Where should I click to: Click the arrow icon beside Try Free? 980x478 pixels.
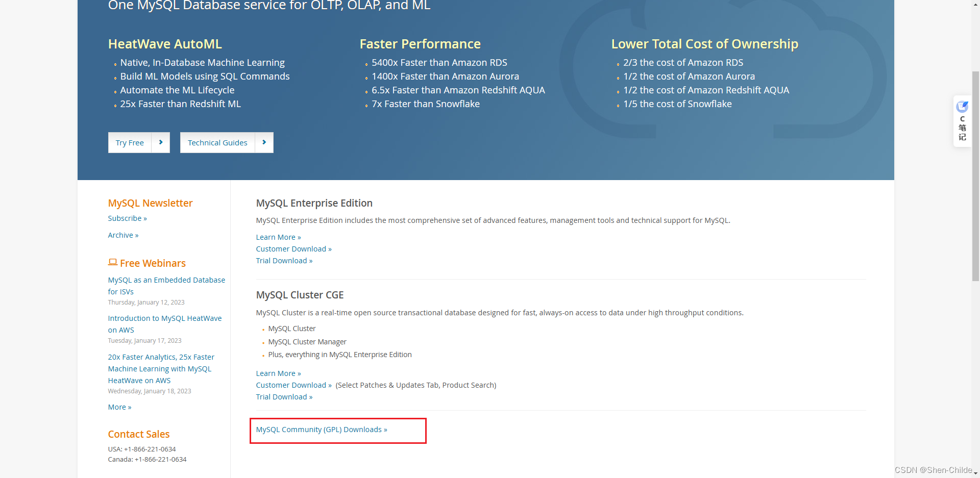click(x=161, y=143)
